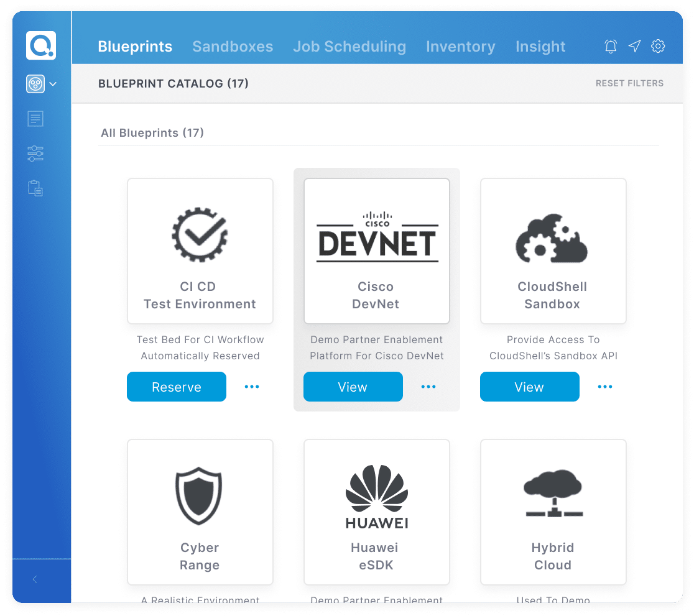The width and height of the screenshot is (694, 616).
Task: Click the domain selector circle icon
Action: coord(35,84)
